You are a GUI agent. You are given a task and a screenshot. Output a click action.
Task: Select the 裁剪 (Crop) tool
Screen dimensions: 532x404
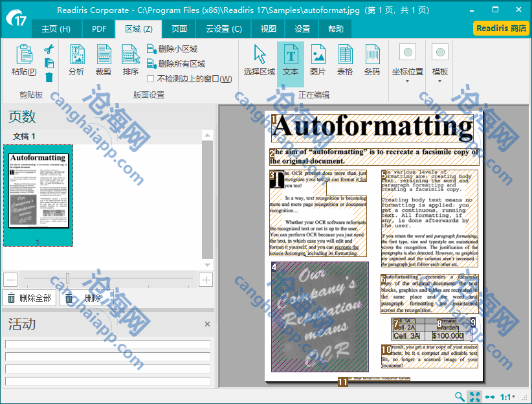(104, 60)
